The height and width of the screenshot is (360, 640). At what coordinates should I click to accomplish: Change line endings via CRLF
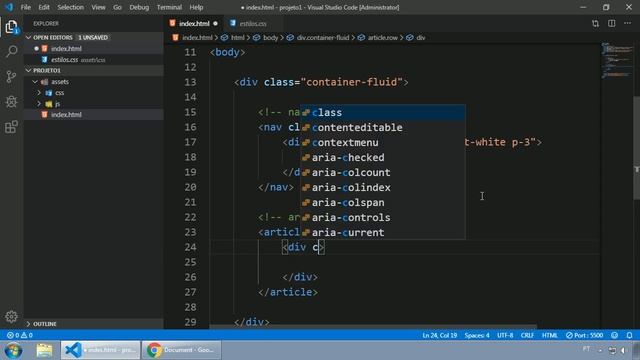point(527,335)
